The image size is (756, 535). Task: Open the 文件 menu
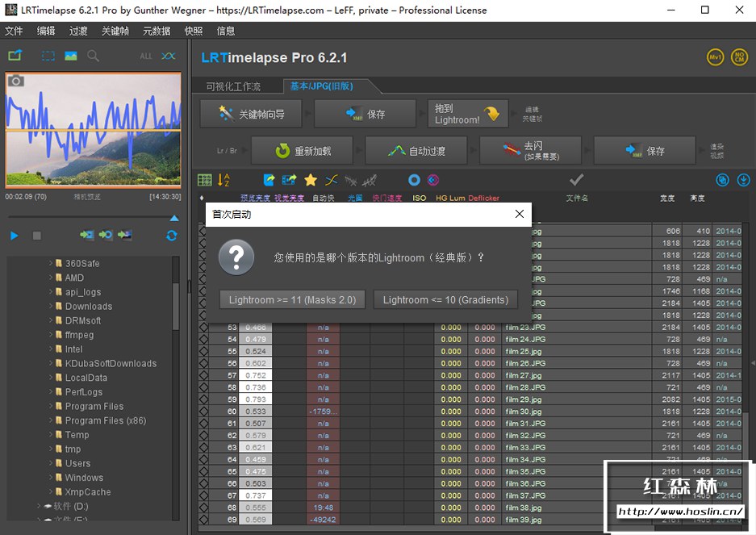coord(14,31)
